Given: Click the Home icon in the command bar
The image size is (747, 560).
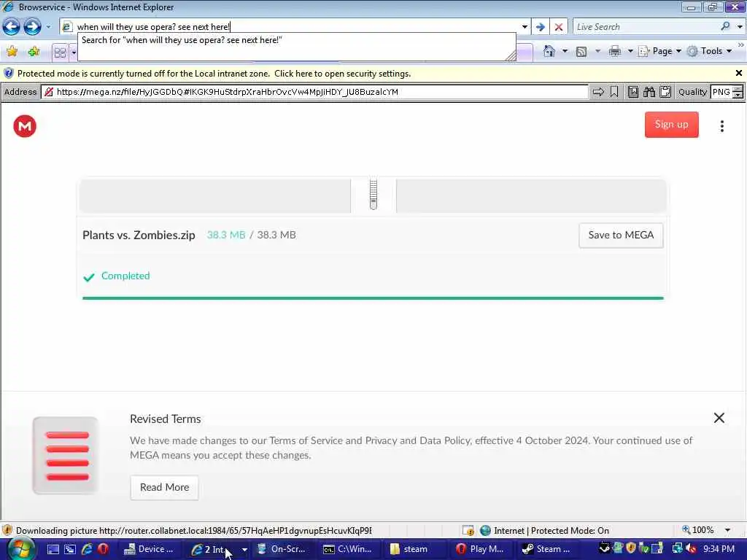Looking at the screenshot, I should [549, 51].
